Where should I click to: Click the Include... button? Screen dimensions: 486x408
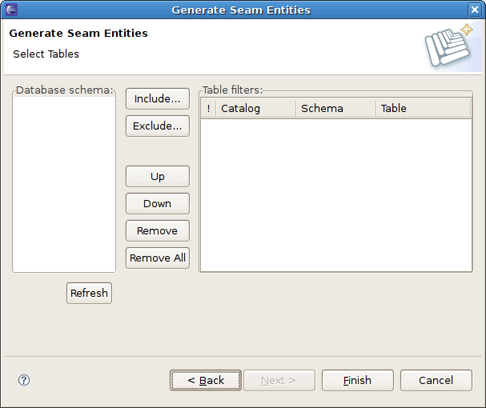coord(157,99)
